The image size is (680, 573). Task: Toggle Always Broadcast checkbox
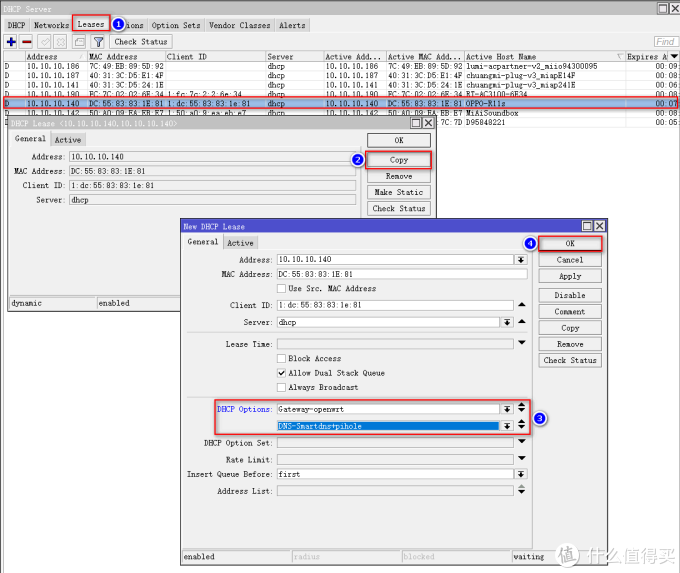click(281, 387)
